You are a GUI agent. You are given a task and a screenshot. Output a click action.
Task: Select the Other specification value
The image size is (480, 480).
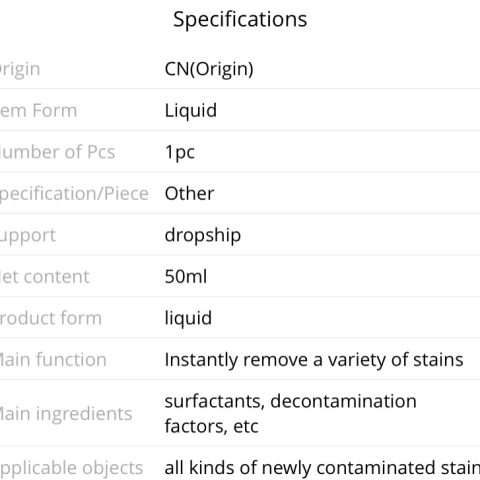pyautogui.click(x=189, y=194)
